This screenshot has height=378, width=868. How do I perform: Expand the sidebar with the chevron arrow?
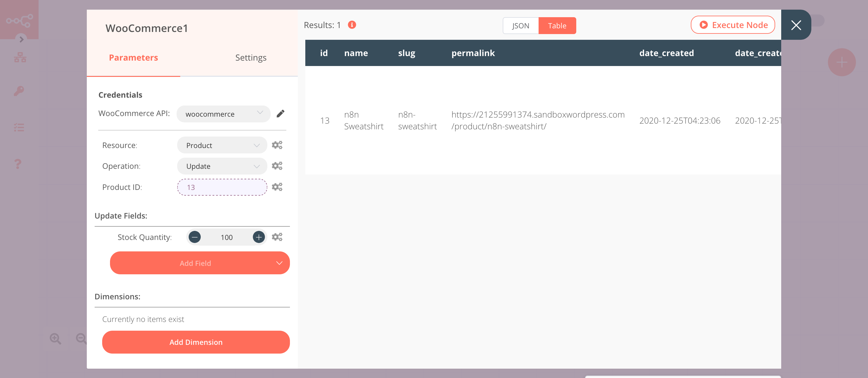pyautogui.click(x=22, y=39)
